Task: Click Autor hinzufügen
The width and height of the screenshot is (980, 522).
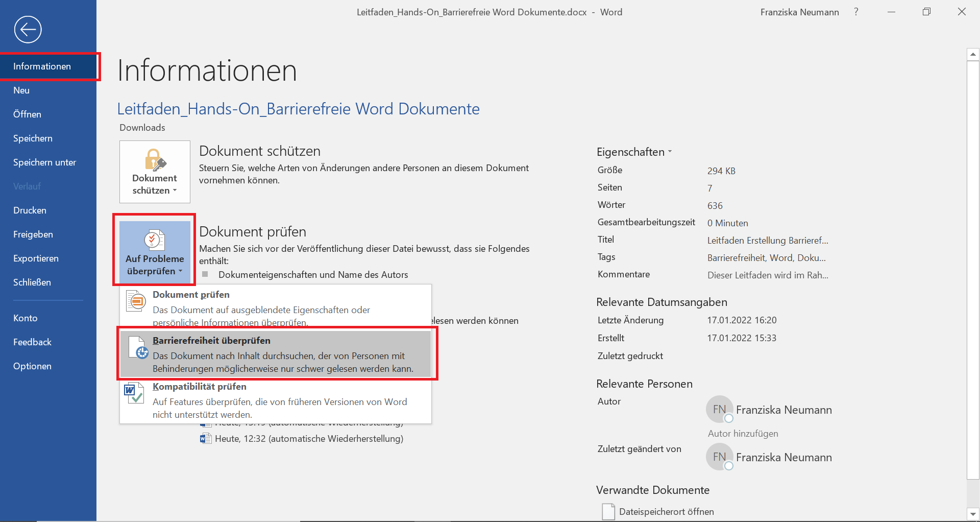Action: [743, 433]
